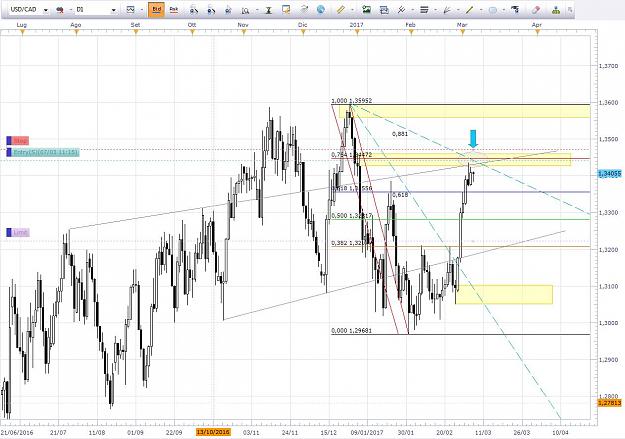
Task: Click the blue square beside Limit
Action: [9, 232]
